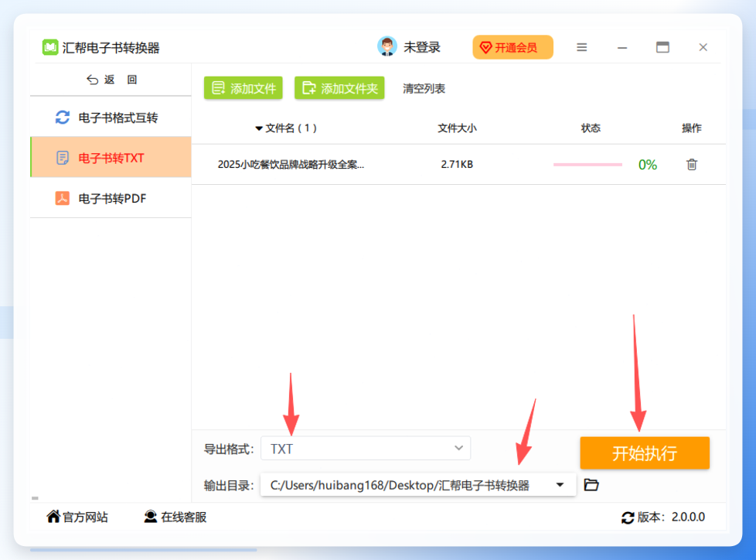Click the ebook to TXT document icon
Viewport: 756px width, 560px height.
62,158
